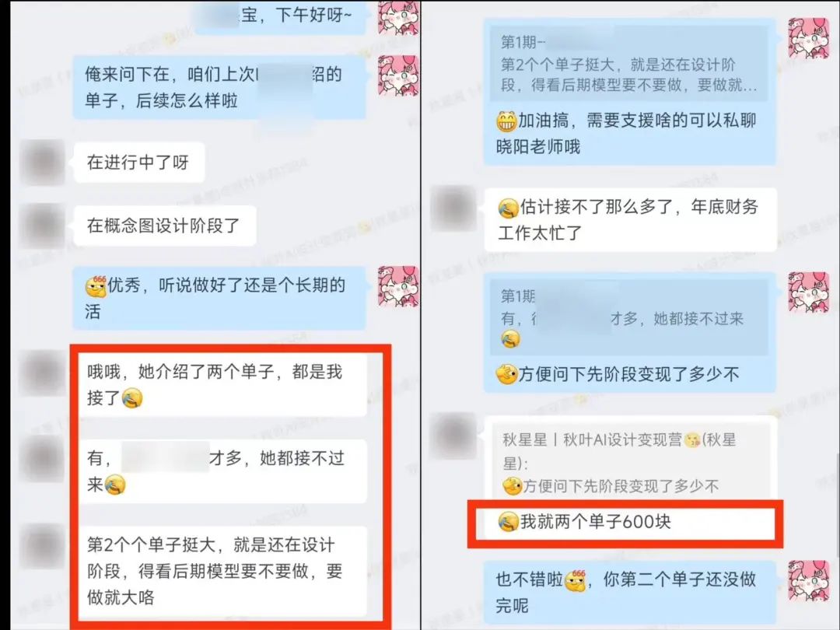Click the pink avatar beside '下午好呀' message
840x630 pixels.
398,17
